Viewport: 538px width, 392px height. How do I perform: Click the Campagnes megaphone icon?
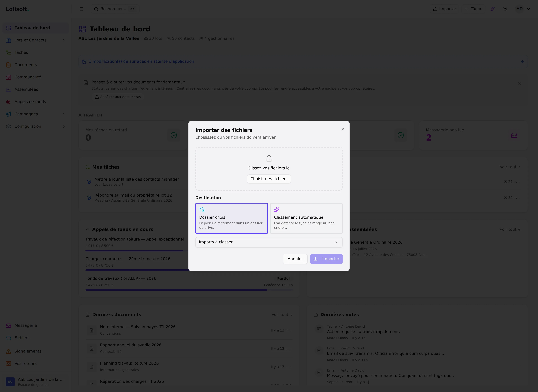pyautogui.click(x=9, y=114)
